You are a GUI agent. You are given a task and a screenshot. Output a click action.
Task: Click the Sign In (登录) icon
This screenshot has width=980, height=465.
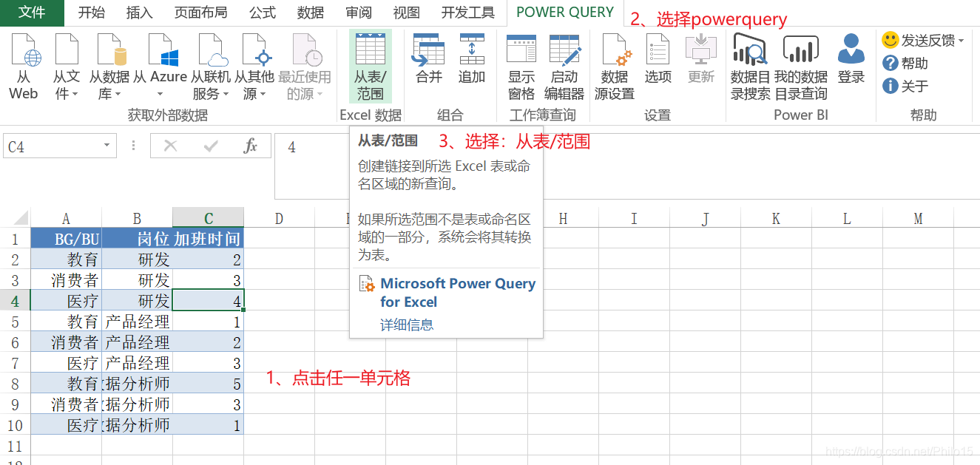[x=851, y=59]
